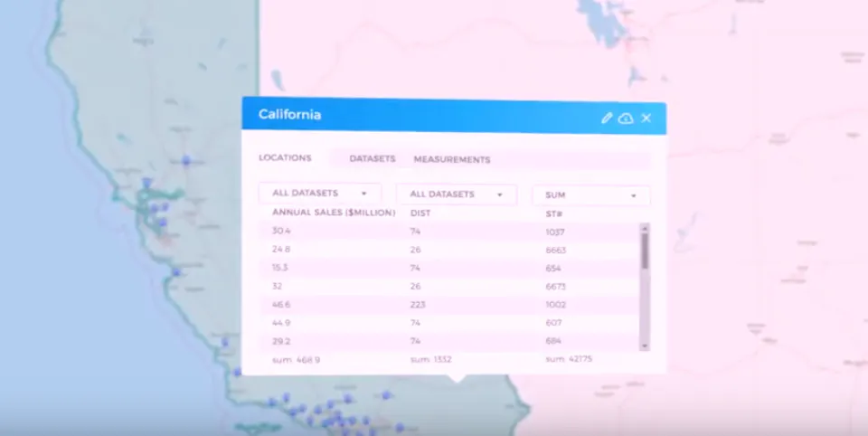Screen dimensions: 868x436
Task: Click the map pin north of San Francisco Bay
Action: [x=146, y=183]
